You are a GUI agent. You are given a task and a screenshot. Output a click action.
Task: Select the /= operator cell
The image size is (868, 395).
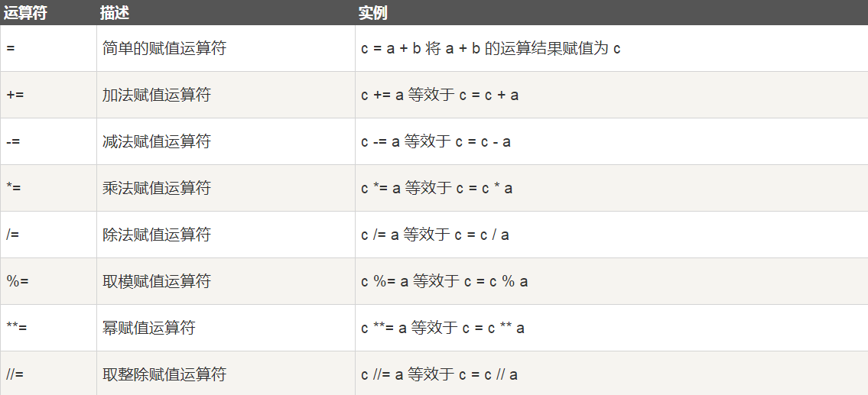tap(12, 235)
